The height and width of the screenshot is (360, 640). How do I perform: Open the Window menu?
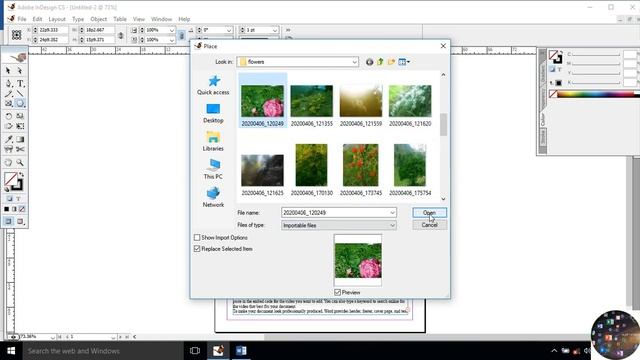click(x=161, y=19)
